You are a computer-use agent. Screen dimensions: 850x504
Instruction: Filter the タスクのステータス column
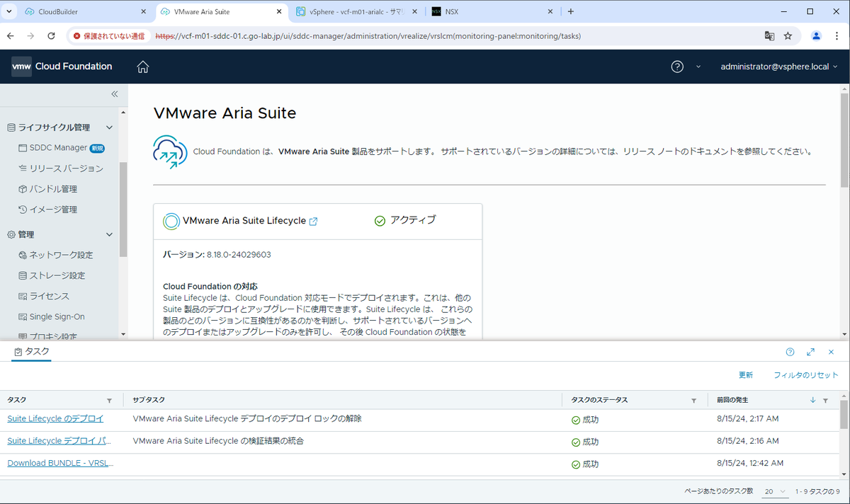(693, 401)
